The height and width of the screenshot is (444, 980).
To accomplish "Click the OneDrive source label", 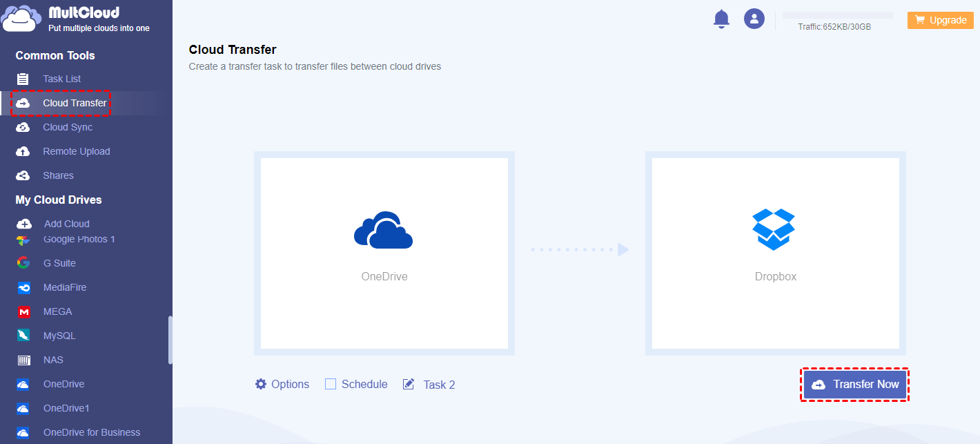I will tap(384, 276).
